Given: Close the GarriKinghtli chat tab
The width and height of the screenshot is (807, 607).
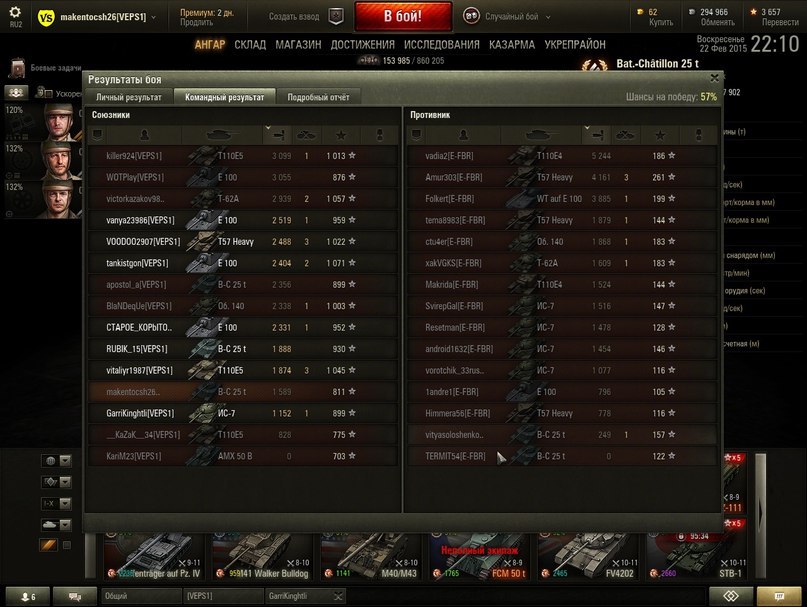Looking at the screenshot, I should tap(338, 596).
